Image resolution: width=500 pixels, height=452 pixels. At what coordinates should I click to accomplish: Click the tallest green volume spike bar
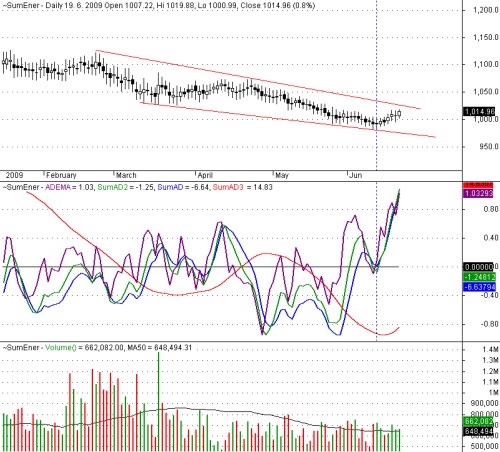pyautogui.click(x=159, y=401)
